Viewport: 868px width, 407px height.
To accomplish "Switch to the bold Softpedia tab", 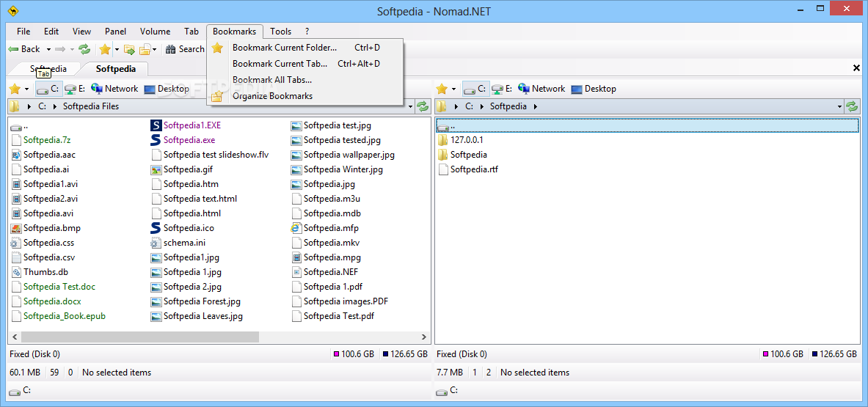I will pos(115,69).
